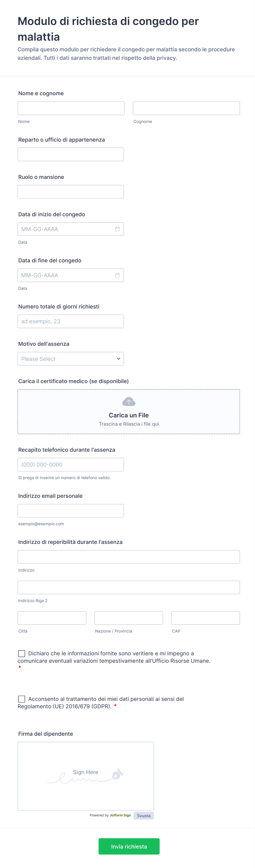This screenshot has height=868, width=255.
Task: Open calendar icon for leave start date
Action: [118, 229]
